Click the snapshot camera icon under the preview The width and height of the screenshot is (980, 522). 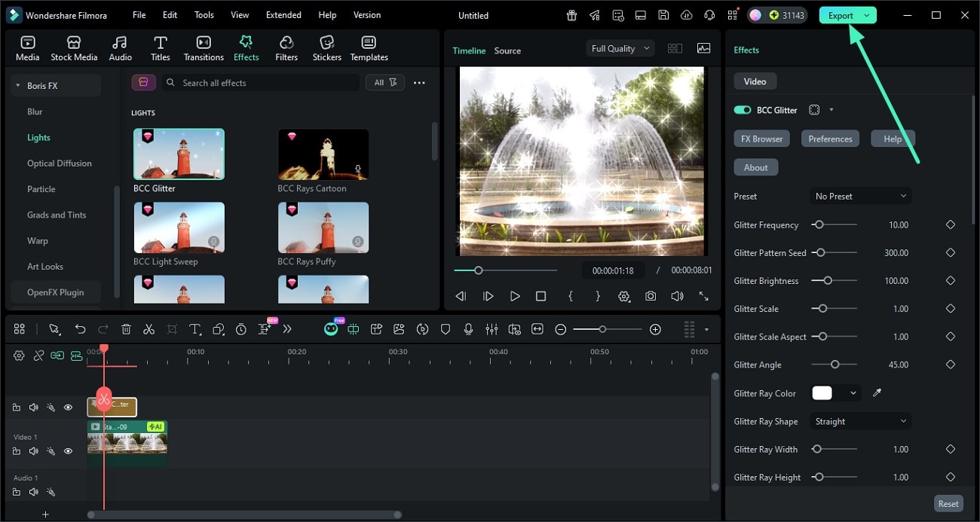(651, 296)
